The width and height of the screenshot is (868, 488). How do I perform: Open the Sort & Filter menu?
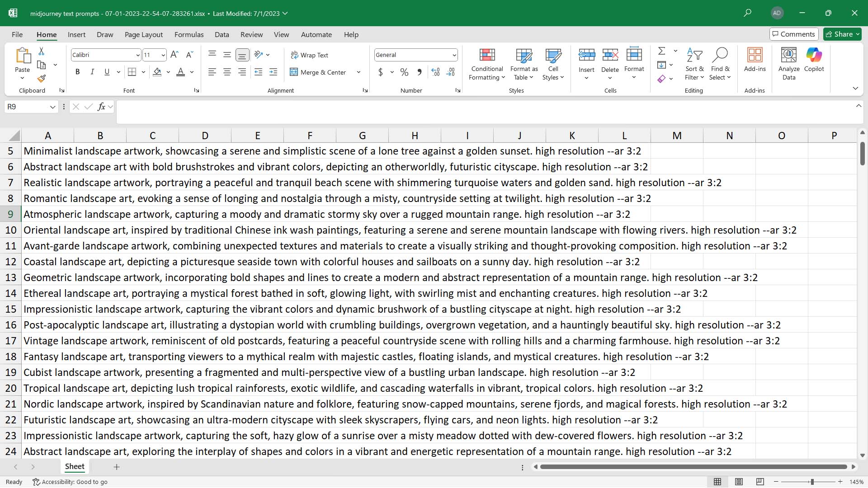point(694,63)
